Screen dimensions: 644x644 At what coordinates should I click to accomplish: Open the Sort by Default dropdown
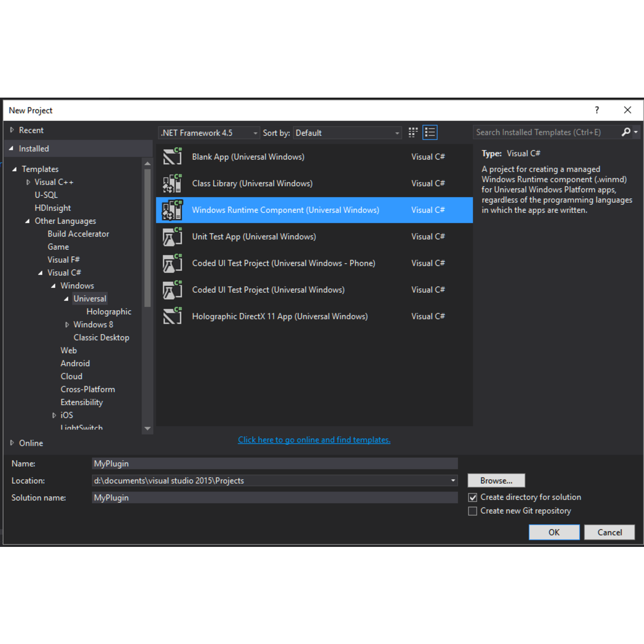347,133
